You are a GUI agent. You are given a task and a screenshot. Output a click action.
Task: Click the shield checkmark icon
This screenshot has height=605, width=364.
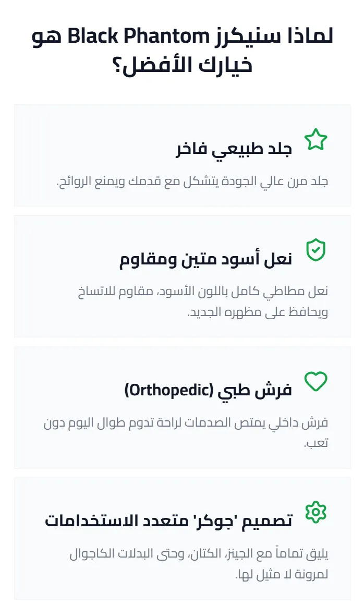point(316,250)
